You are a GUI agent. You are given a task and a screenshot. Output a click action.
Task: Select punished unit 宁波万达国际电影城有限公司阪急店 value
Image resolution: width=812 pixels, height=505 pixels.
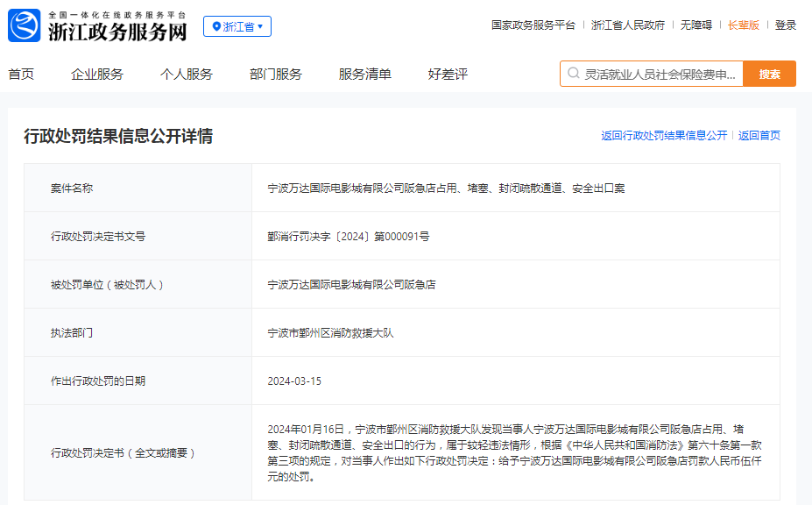pyautogui.click(x=351, y=285)
